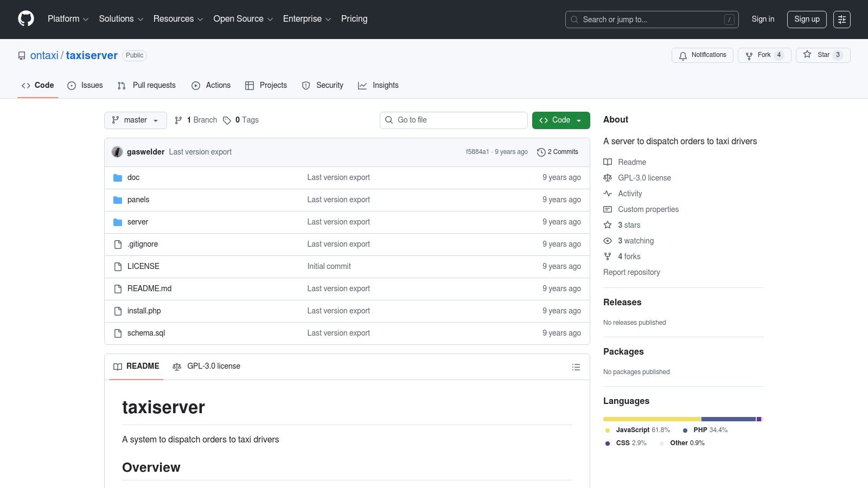Click the GitHub logo icon
This screenshot has height=488, width=868.
(x=26, y=19)
